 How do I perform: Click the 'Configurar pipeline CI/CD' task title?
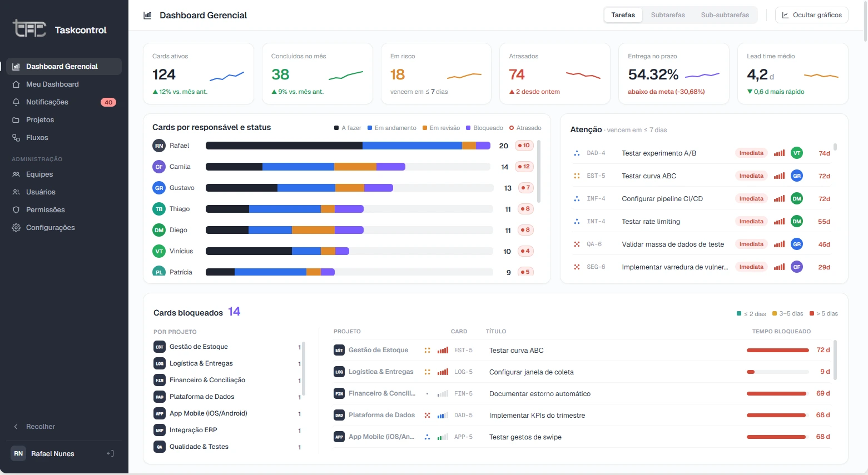click(662, 199)
